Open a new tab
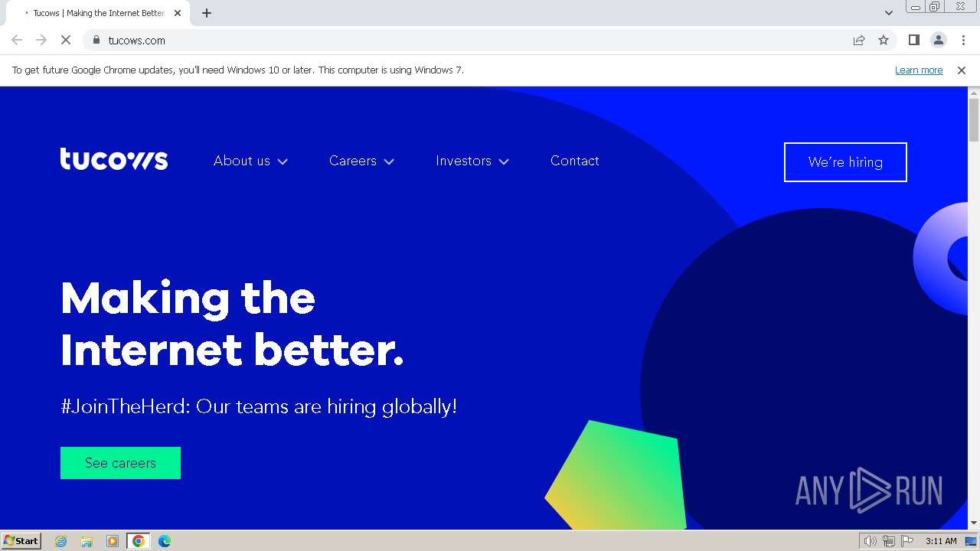The height and width of the screenshot is (551, 980). tap(207, 13)
